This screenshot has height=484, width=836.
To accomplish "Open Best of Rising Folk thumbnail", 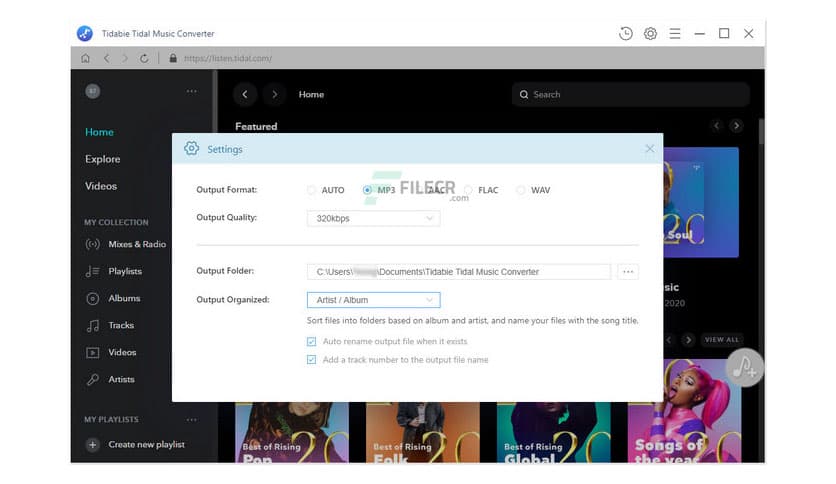I will click(423, 432).
